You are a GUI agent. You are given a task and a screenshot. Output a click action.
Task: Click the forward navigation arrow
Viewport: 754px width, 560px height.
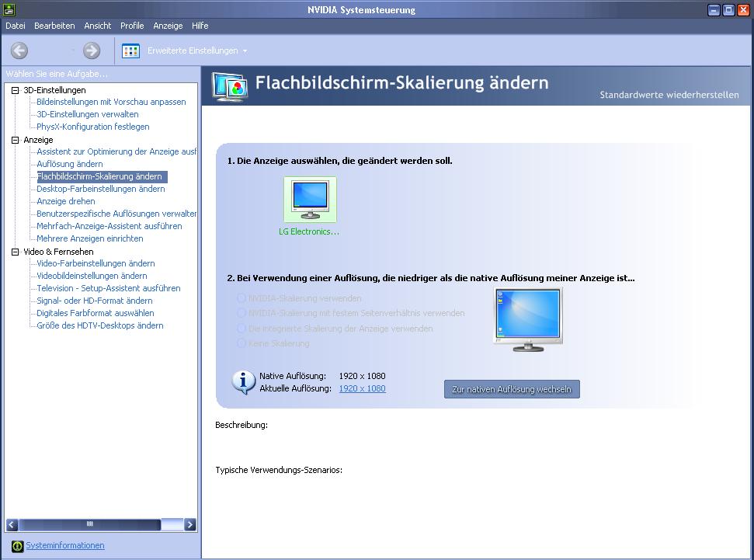click(x=92, y=50)
